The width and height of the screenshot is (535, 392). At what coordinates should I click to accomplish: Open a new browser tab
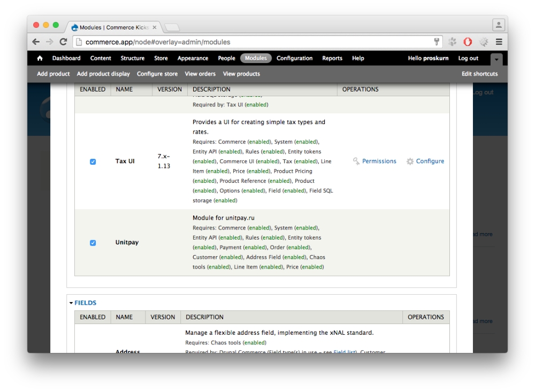tap(172, 27)
